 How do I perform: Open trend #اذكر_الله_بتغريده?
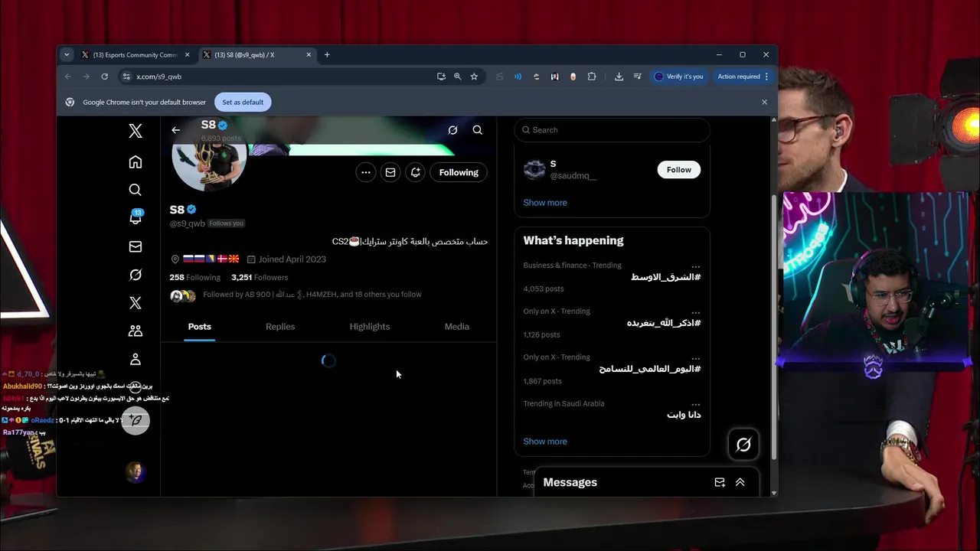coord(664,323)
